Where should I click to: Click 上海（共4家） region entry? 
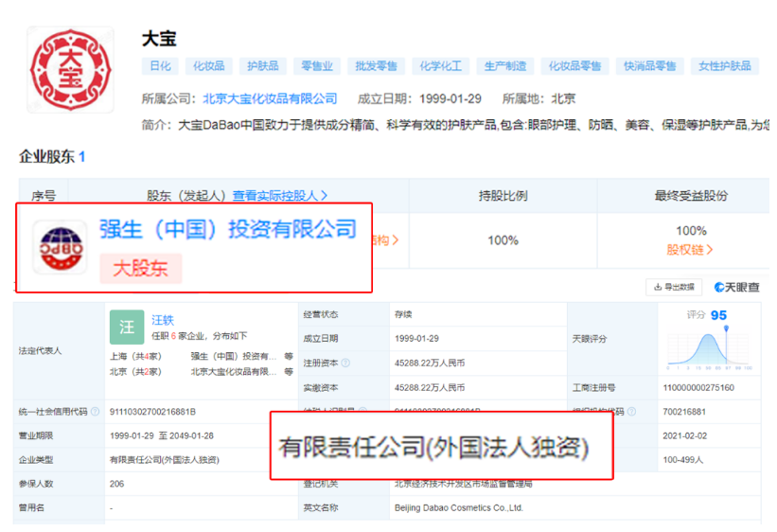(135, 356)
